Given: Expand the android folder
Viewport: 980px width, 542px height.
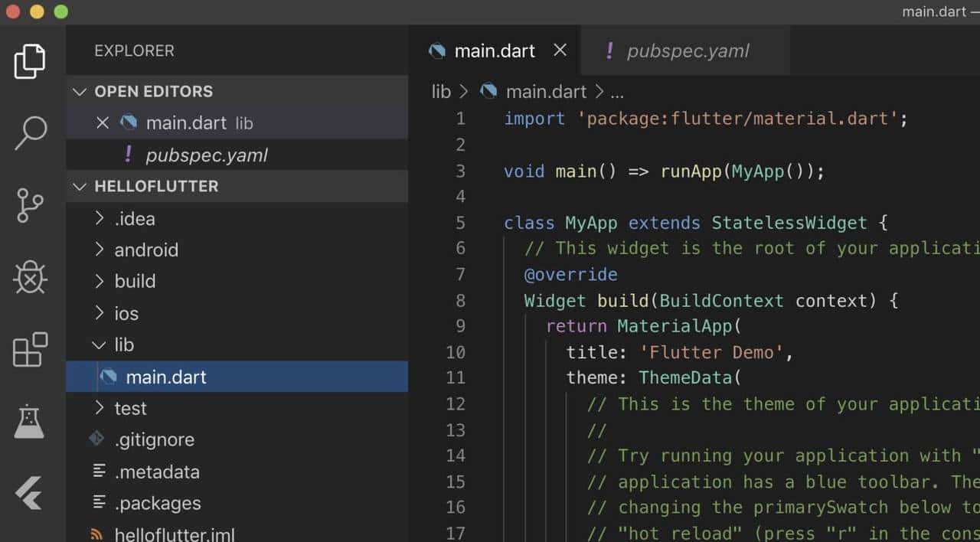Looking at the screenshot, I should pos(145,250).
